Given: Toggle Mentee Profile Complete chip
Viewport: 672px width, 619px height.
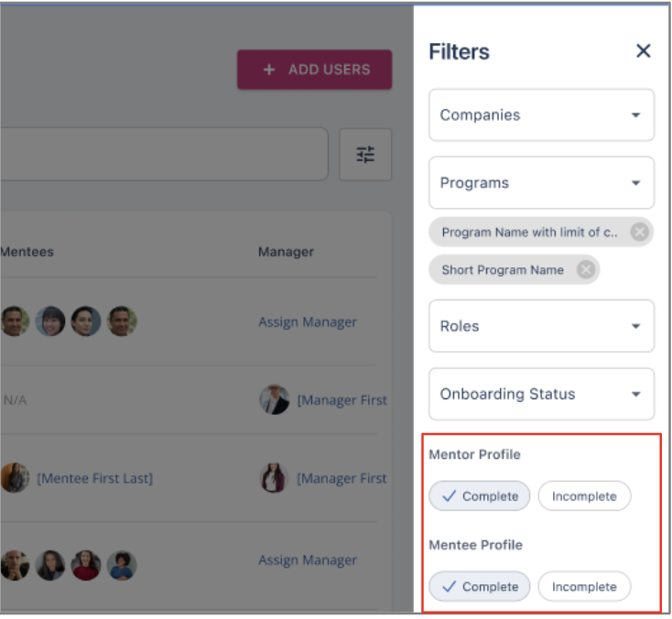Looking at the screenshot, I should pyautogui.click(x=480, y=586).
